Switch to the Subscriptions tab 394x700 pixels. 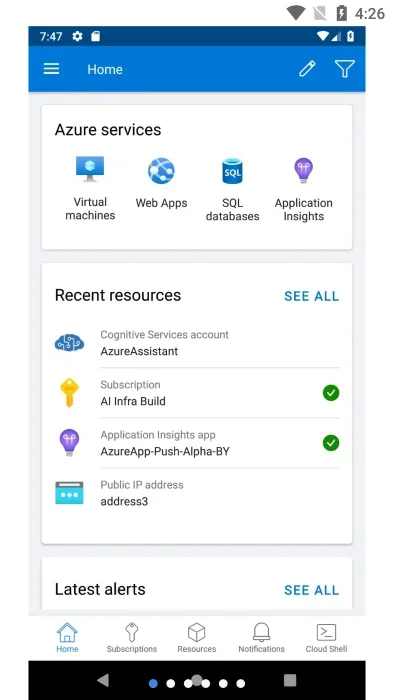pos(132,638)
